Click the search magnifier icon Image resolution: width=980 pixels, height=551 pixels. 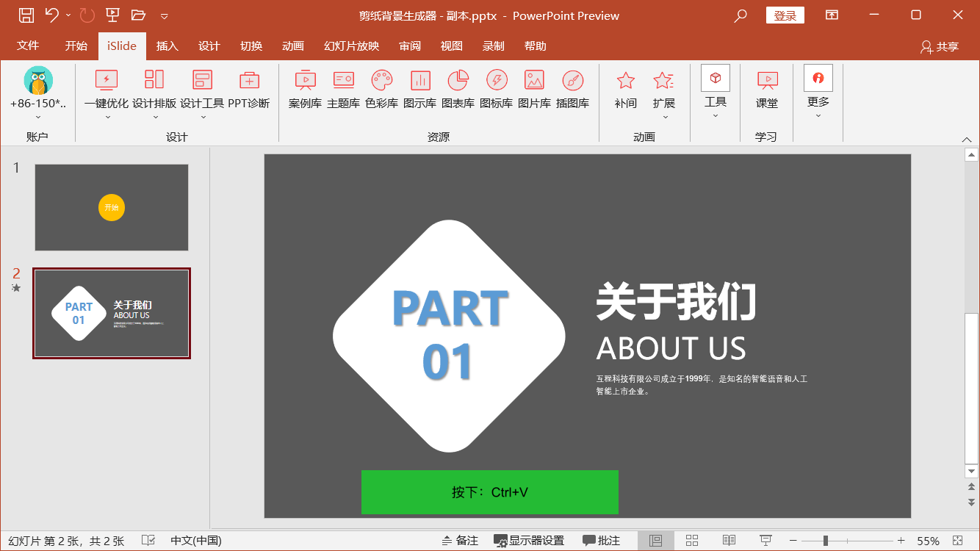point(741,15)
